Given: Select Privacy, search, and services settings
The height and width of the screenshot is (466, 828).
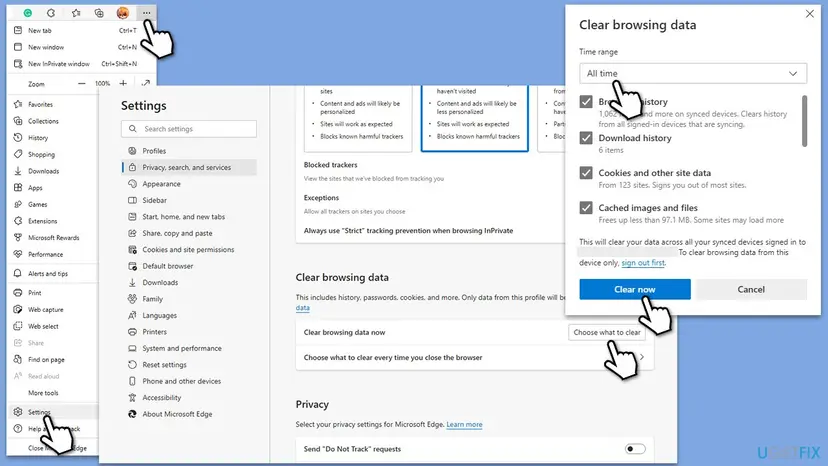Looking at the screenshot, I should coord(189,167).
